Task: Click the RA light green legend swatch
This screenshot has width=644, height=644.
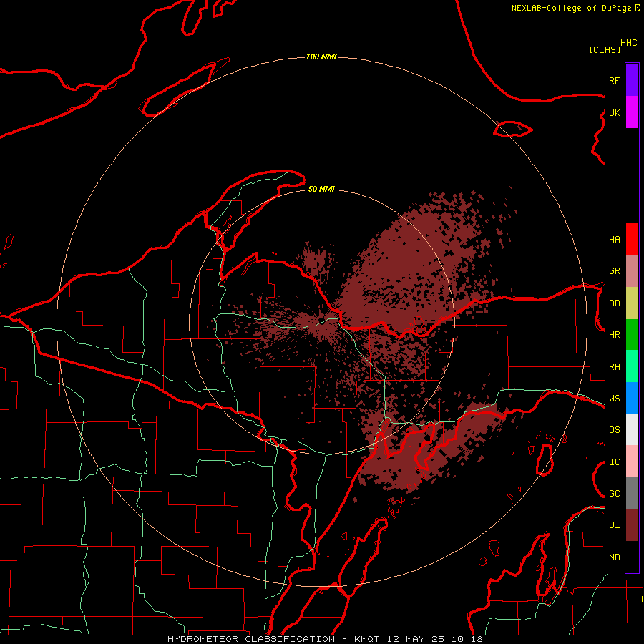Action: (x=632, y=366)
